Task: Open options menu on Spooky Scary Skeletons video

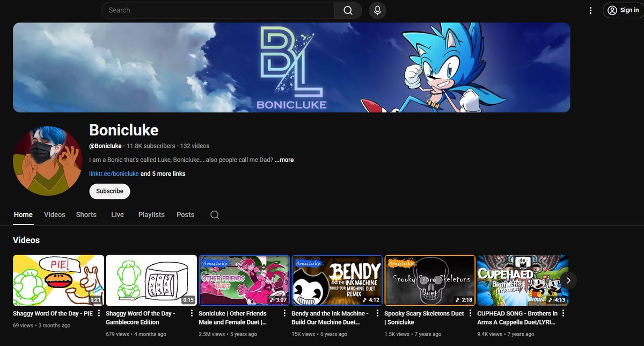Action: tap(471, 312)
